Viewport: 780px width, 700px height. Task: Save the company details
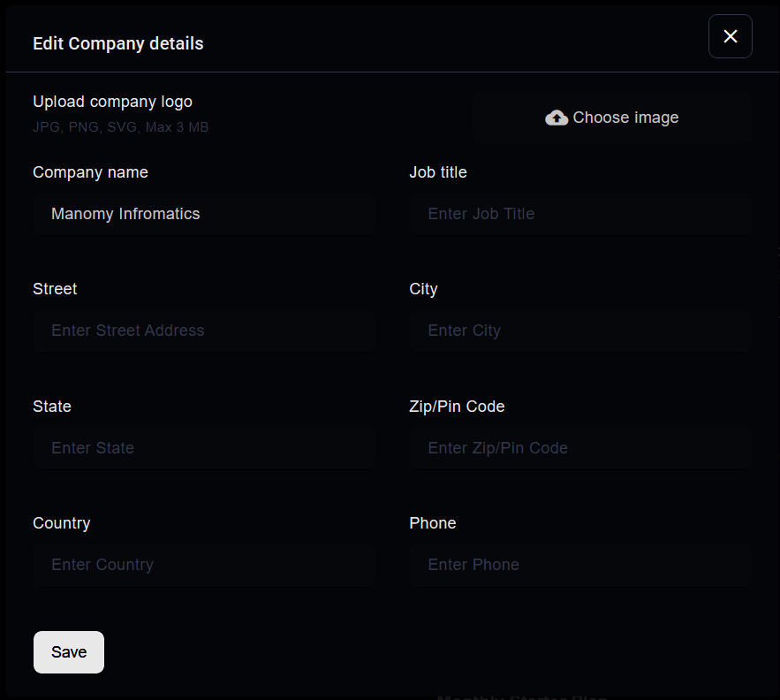pos(69,652)
